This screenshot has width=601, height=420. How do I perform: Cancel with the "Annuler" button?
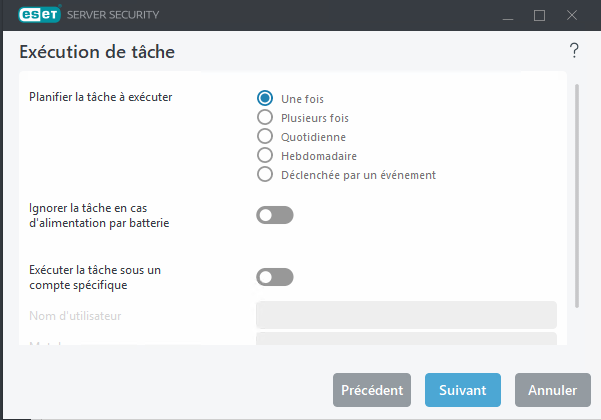[x=552, y=390]
